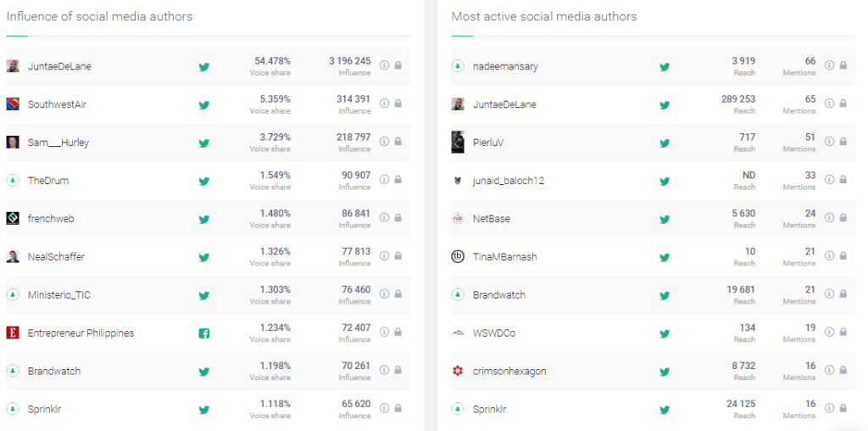868x431 pixels.
Task: Click the lock icon in WSWDCo row
Action: click(843, 333)
